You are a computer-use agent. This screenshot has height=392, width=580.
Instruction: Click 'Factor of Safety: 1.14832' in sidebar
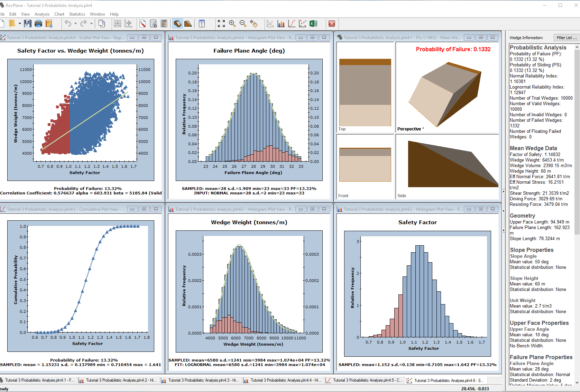tap(535, 154)
